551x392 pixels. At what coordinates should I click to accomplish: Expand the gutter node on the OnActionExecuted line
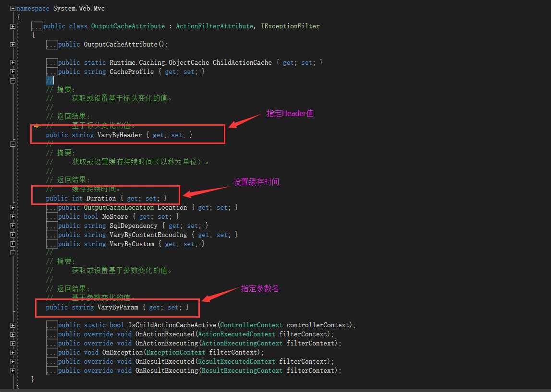click(x=12, y=334)
